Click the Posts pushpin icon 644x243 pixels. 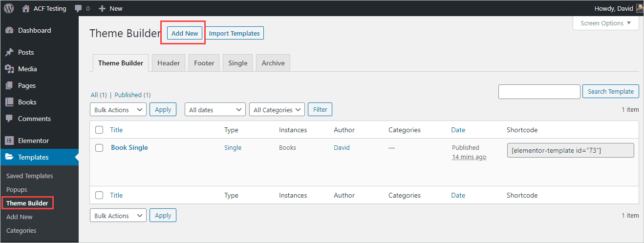tap(9, 52)
